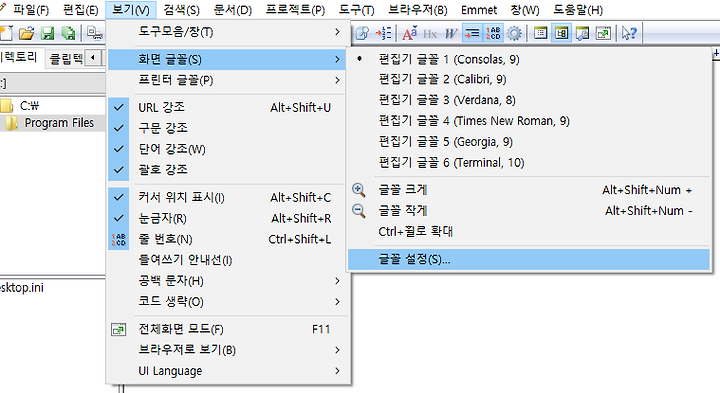Image resolution: width=720 pixels, height=393 pixels.
Task: Toggle 줄 번호 line number menu item
Action: coord(228,239)
